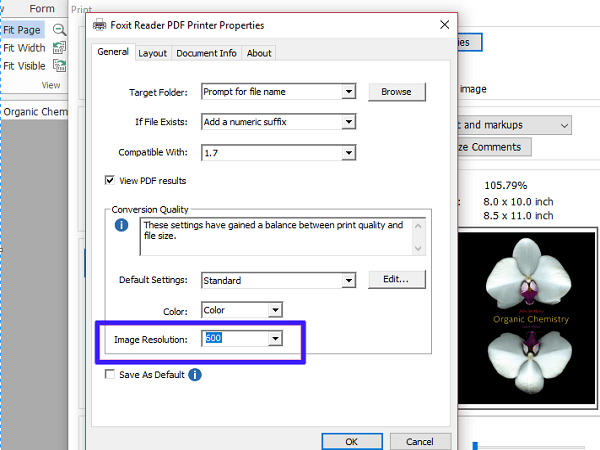Open the About tab
This screenshot has height=450, width=600.
pos(259,53)
